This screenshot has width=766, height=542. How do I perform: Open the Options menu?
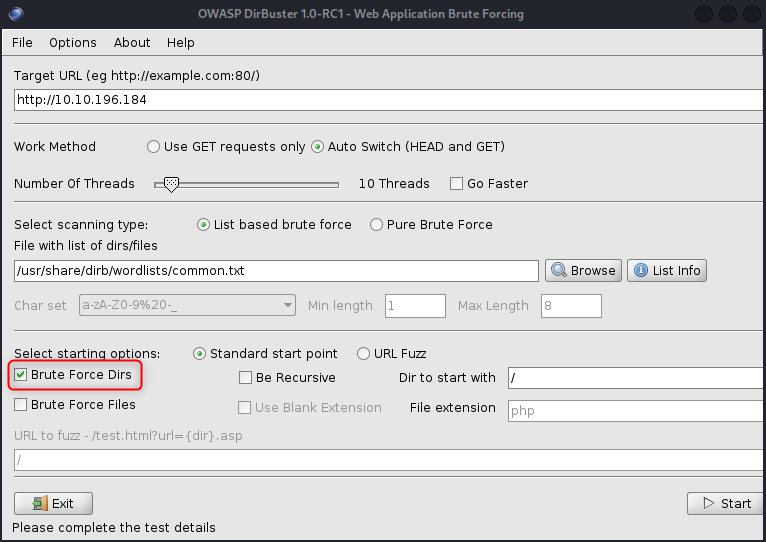pos(73,43)
